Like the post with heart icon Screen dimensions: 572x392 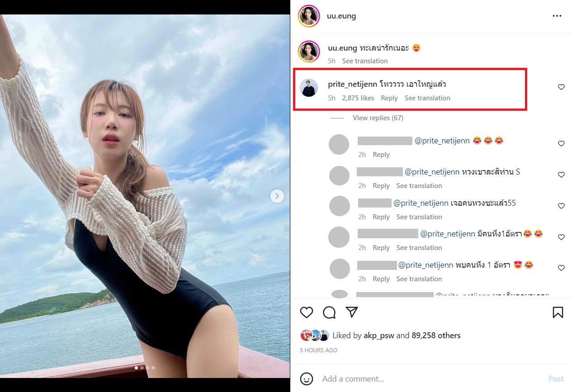[307, 312]
